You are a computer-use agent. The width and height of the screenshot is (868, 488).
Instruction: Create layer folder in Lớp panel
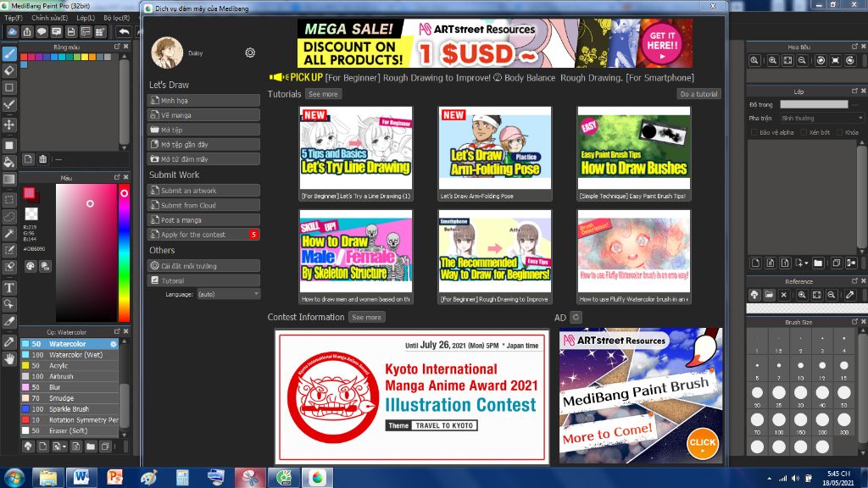[818, 263]
